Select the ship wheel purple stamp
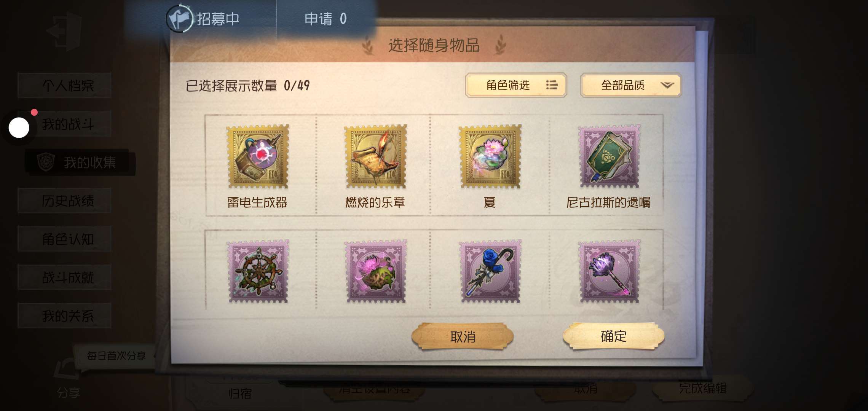The image size is (868, 411). coord(258,271)
